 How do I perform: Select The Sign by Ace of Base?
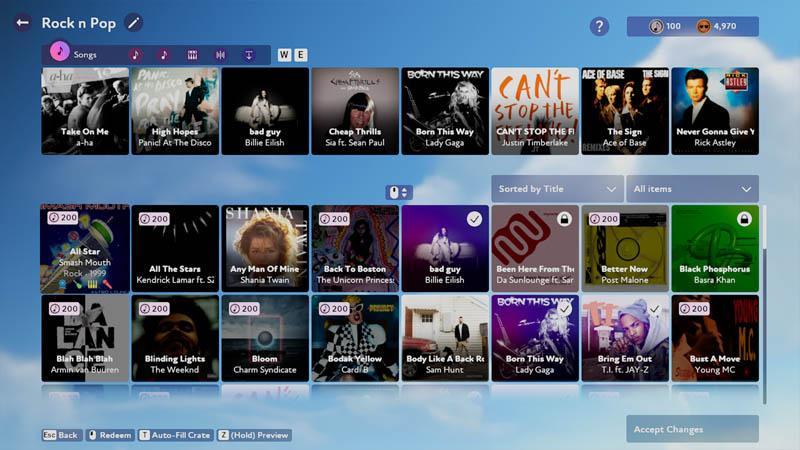[625, 111]
